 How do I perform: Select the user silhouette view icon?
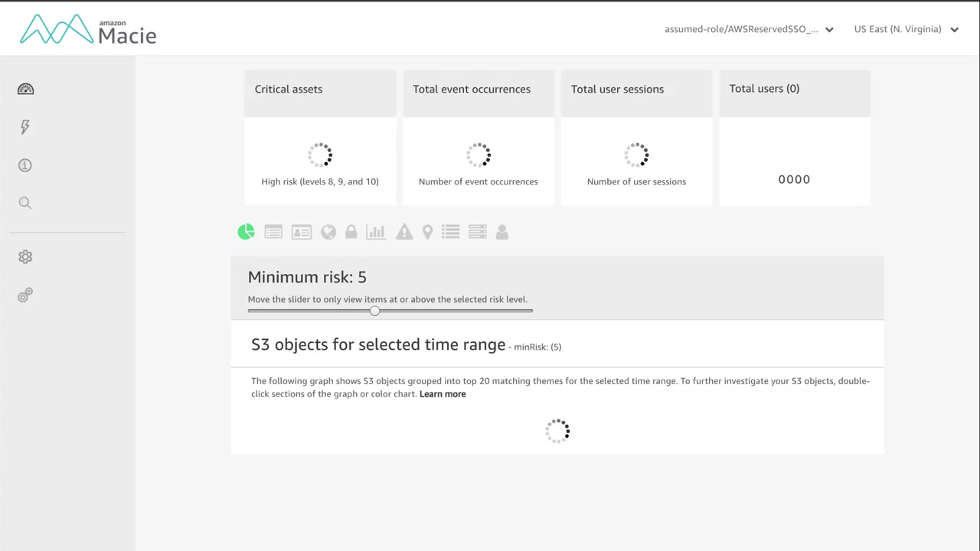point(502,232)
